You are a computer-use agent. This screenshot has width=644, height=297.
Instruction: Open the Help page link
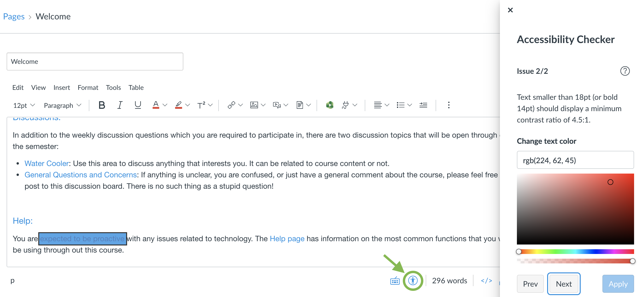pos(287,239)
